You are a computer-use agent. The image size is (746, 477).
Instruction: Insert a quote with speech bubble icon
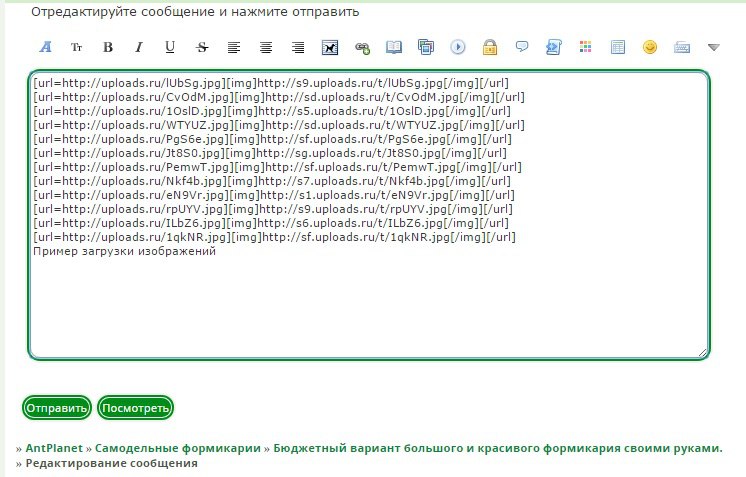pos(522,47)
